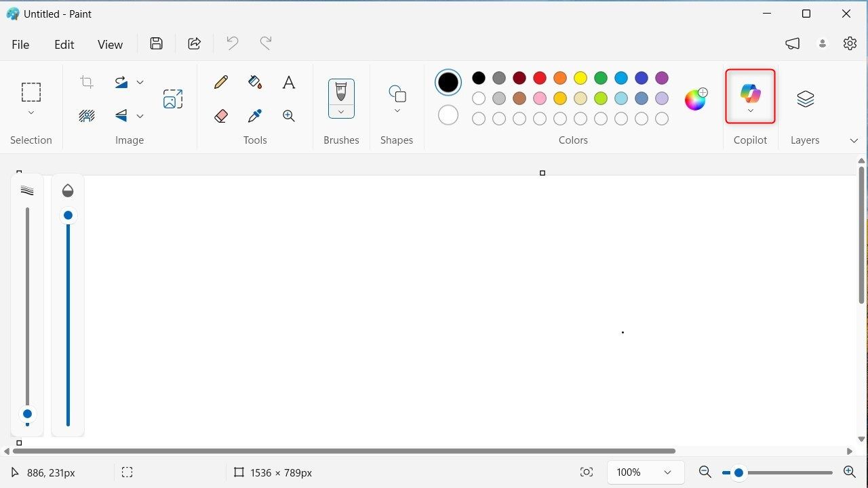
Task: Select the Brushes tool icon
Action: (x=341, y=91)
